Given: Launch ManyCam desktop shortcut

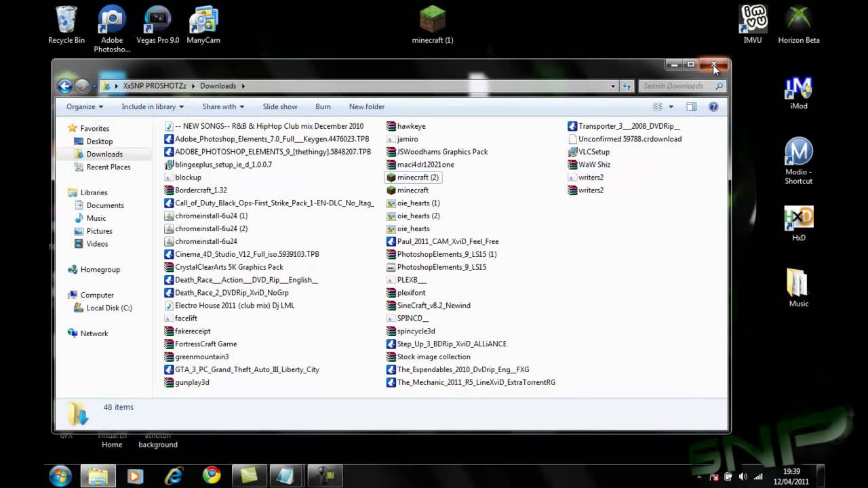Looking at the screenshot, I should pos(203,25).
